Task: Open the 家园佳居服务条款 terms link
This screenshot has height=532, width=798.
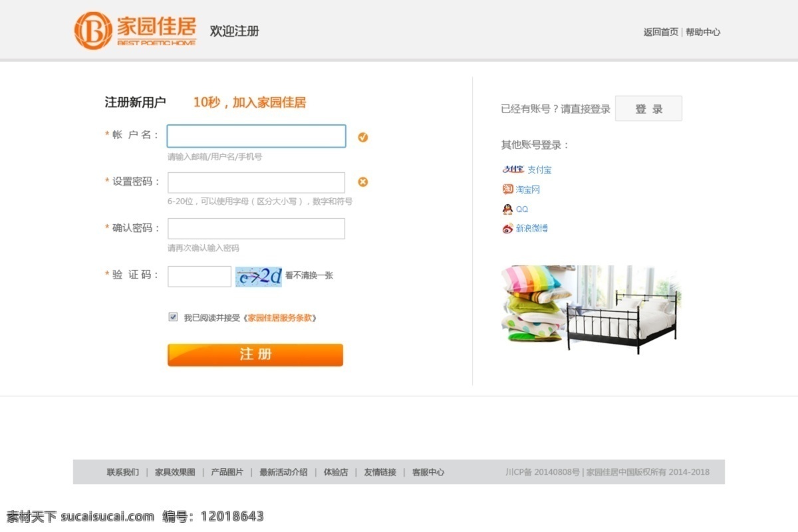Action: [280, 318]
